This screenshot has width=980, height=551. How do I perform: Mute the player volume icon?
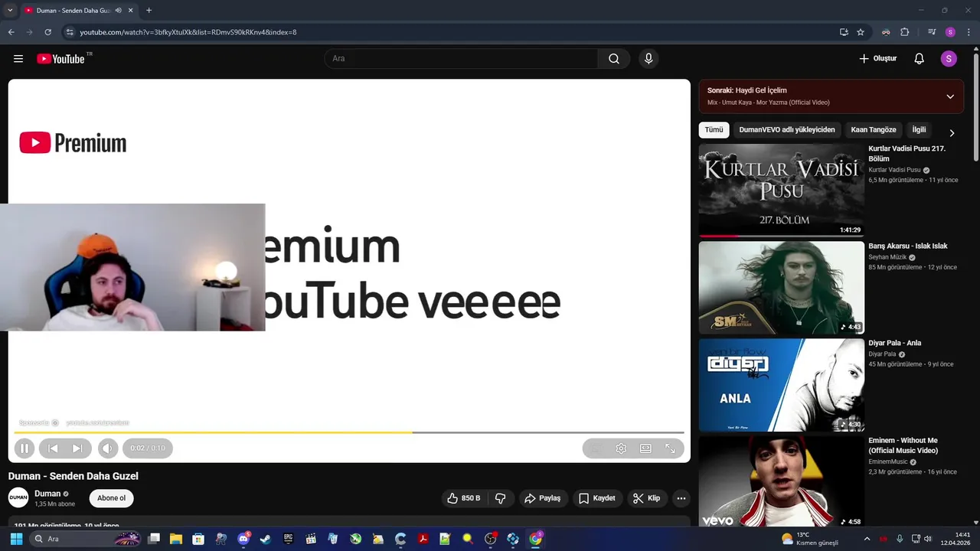pos(107,448)
